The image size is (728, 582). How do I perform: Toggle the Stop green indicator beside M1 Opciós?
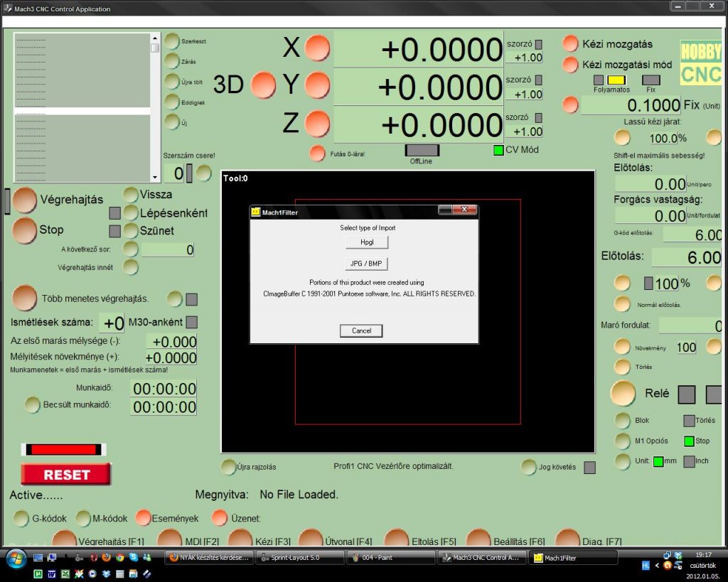click(689, 441)
